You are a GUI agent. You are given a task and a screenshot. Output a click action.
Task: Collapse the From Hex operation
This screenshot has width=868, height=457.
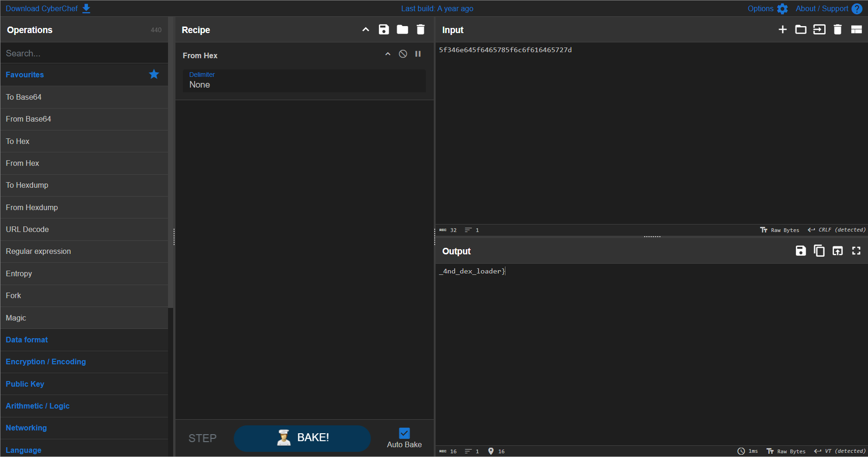click(x=388, y=54)
